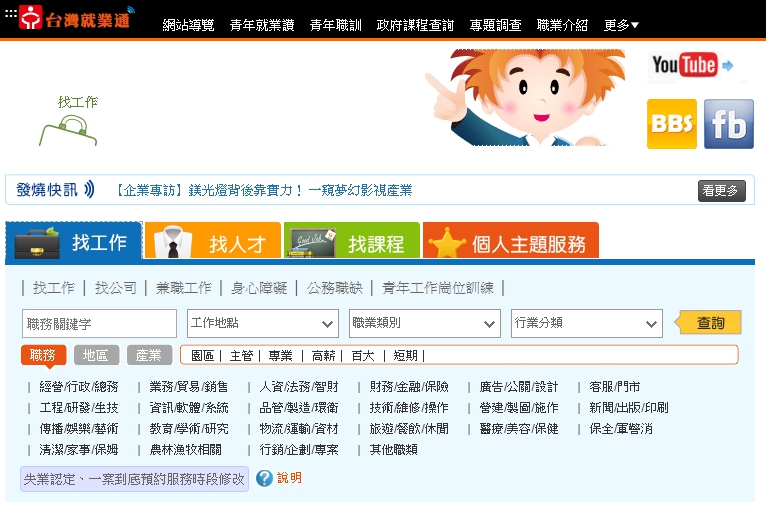Switch to the 找人才 main tab

[213, 240]
